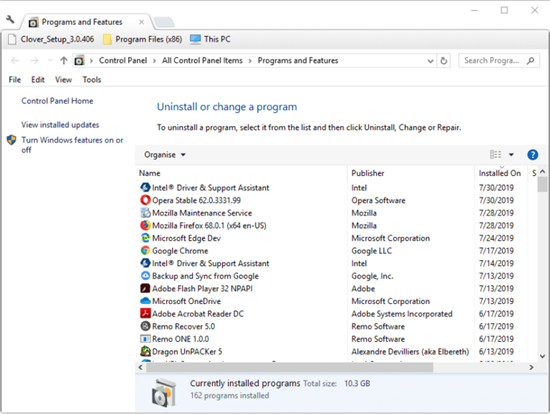
Task: Select Dragon UnPACKer 5 icon
Action: coord(145,351)
